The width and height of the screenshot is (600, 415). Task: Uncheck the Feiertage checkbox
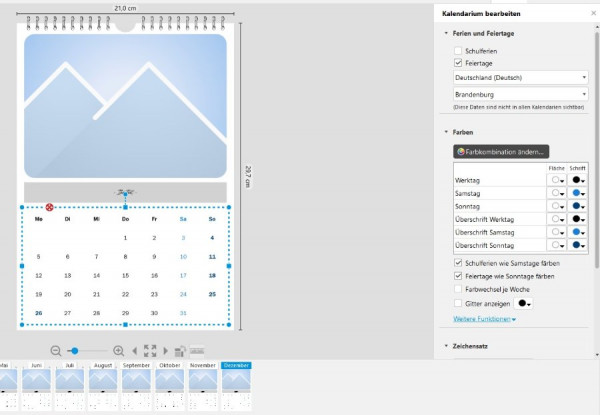point(458,63)
